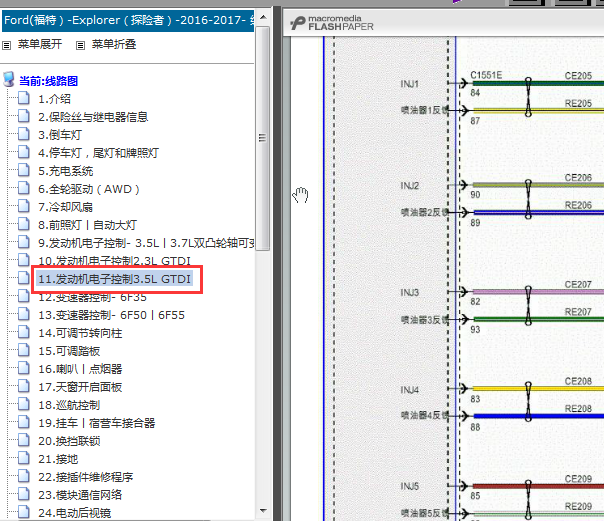Open 3.倒车灯 wiring page
Screen dimensions: 604x521
[60, 135]
